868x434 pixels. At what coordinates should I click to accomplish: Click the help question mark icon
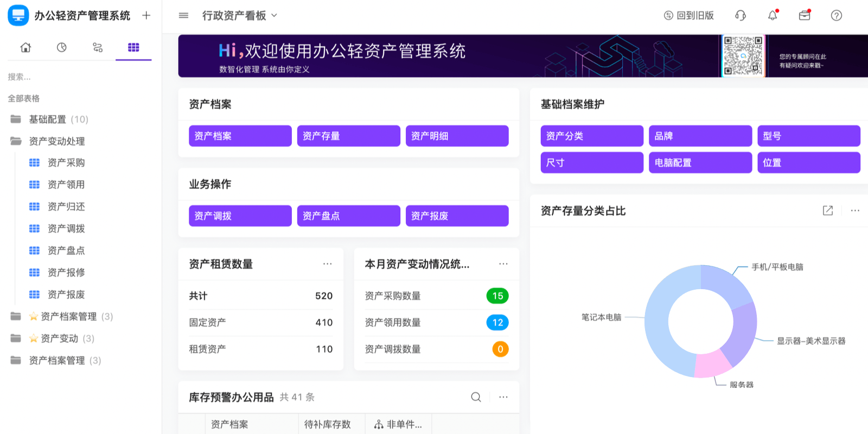836,16
